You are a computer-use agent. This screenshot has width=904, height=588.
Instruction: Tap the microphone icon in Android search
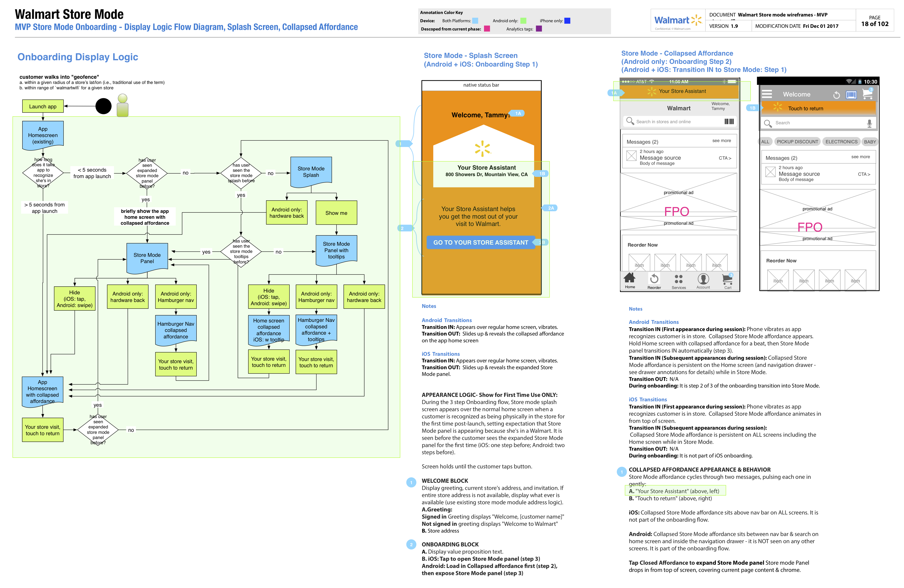[x=869, y=123]
